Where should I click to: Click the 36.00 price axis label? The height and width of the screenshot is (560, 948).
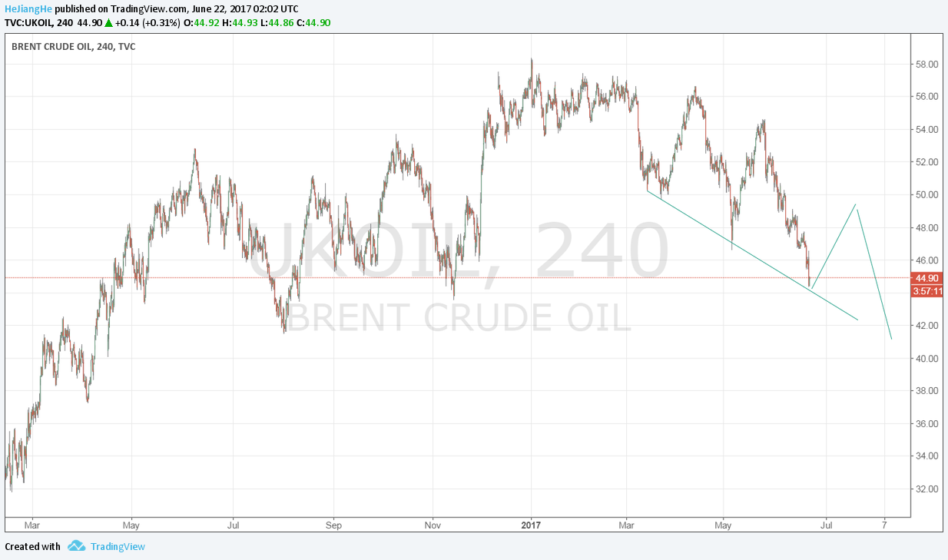[x=926, y=424]
